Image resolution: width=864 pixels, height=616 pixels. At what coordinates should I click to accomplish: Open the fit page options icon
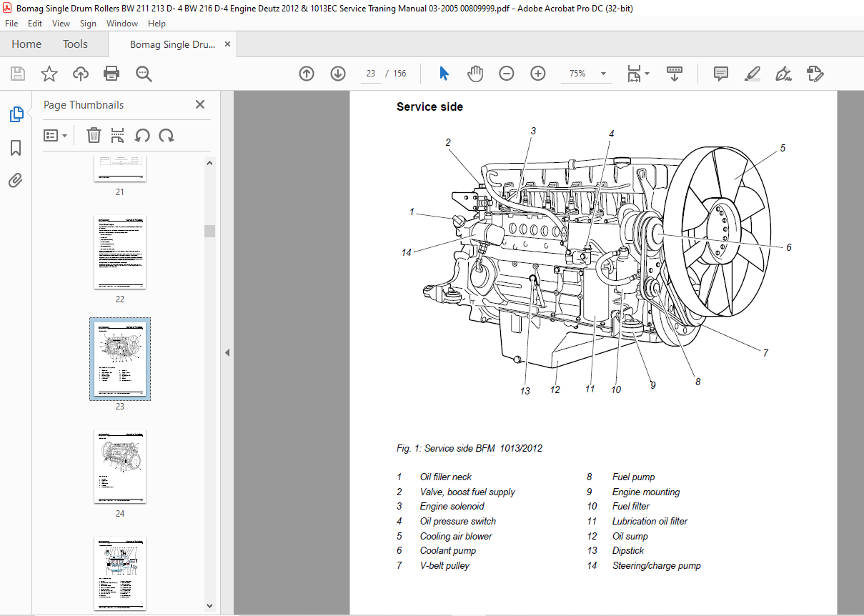[633, 74]
